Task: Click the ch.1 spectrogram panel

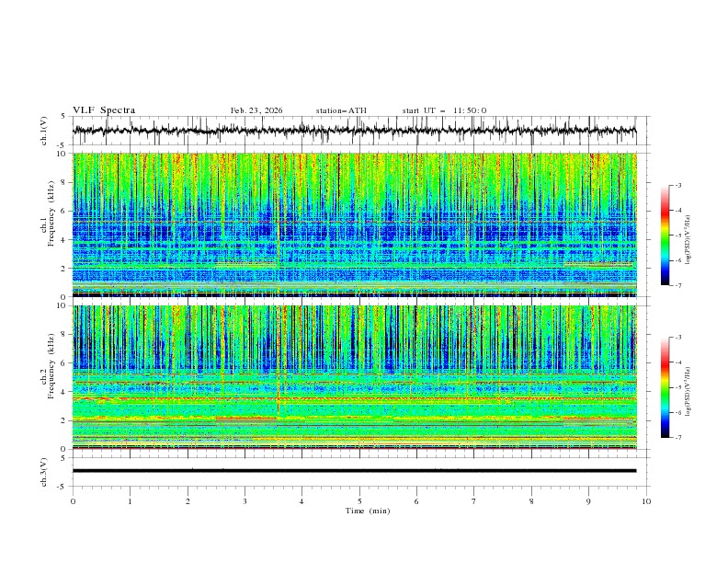Action: tap(354, 224)
